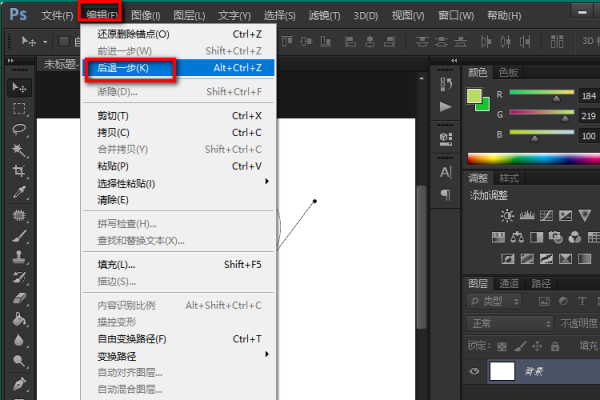Open the Paragraph panel icon

point(446,195)
